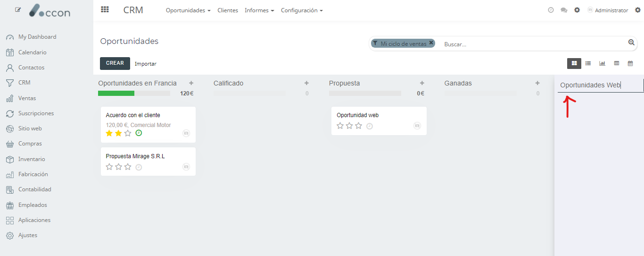
Task: Open the Administrator user menu
Action: pos(608,10)
